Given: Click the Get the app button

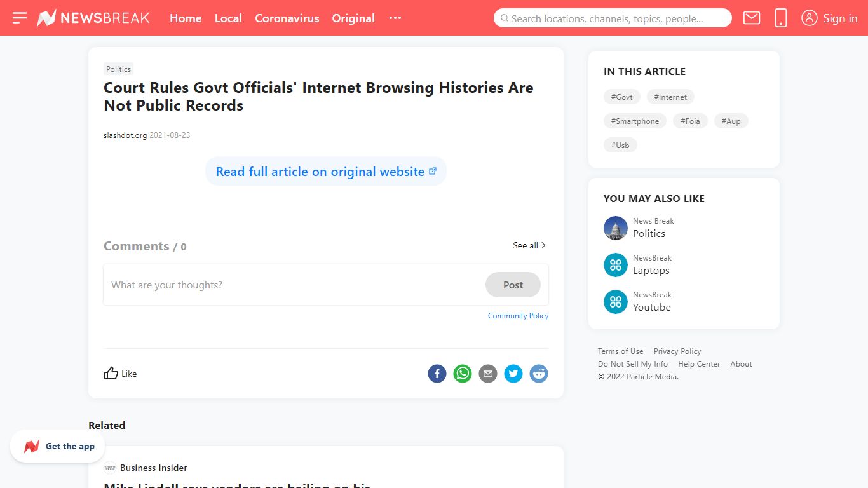Looking at the screenshot, I should [x=58, y=446].
